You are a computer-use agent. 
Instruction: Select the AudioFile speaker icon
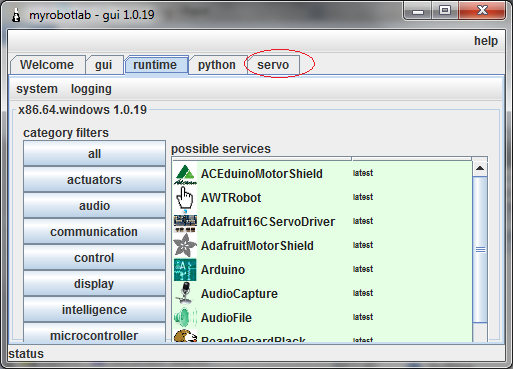185,318
